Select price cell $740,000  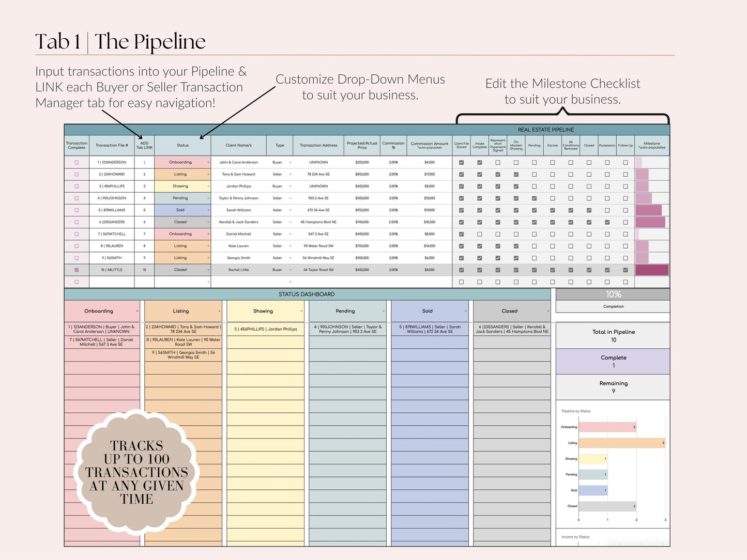pyautogui.click(x=362, y=222)
